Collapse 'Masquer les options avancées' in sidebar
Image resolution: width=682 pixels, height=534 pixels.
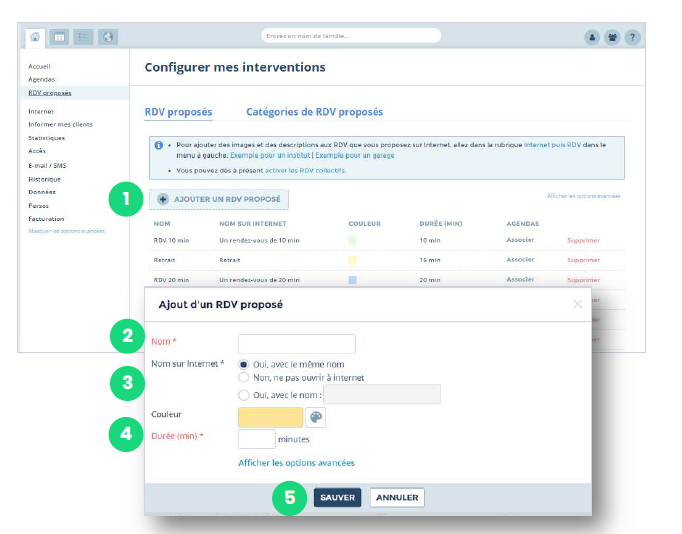tap(66, 231)
